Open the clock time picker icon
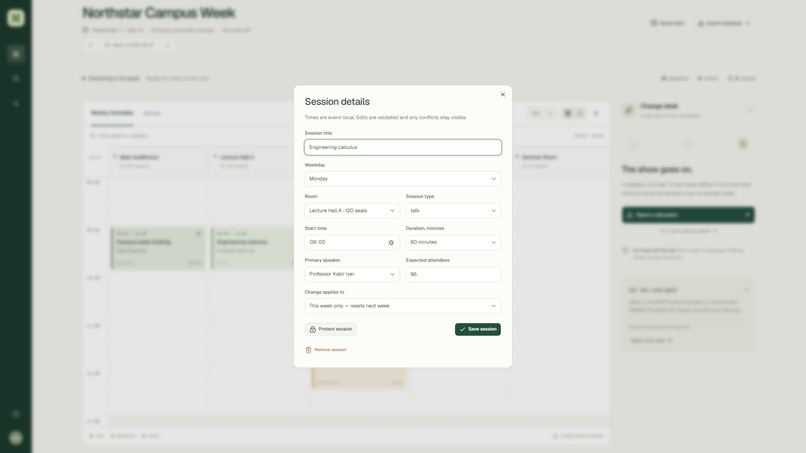This screenshot has height=453, width=806. 391,243
